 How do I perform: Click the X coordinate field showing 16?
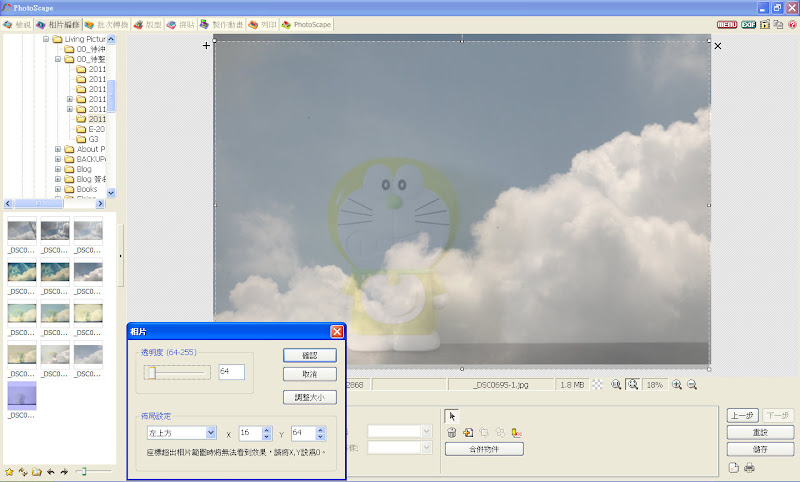pyautogui.click(x=251, y=433)
